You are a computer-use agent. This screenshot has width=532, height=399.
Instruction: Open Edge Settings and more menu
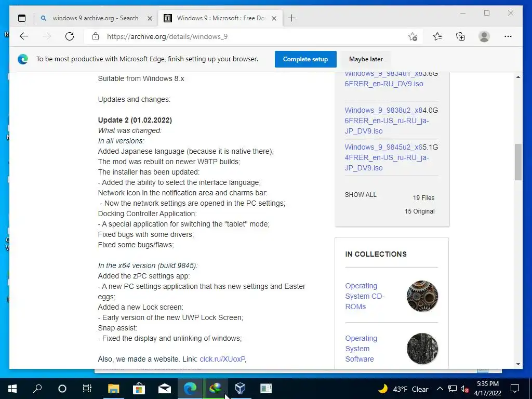tap(508, 36)
